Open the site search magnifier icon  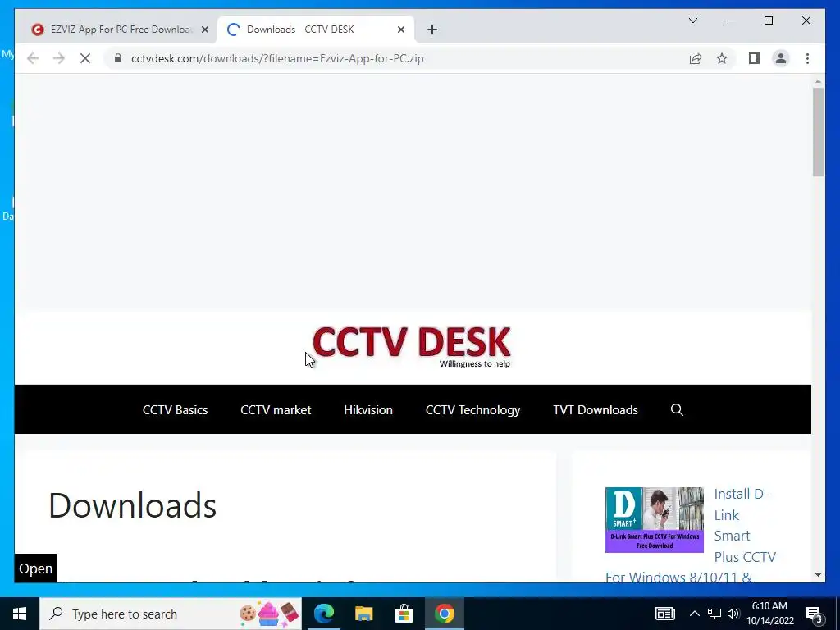pyautogui.click(x=677, y=410)
